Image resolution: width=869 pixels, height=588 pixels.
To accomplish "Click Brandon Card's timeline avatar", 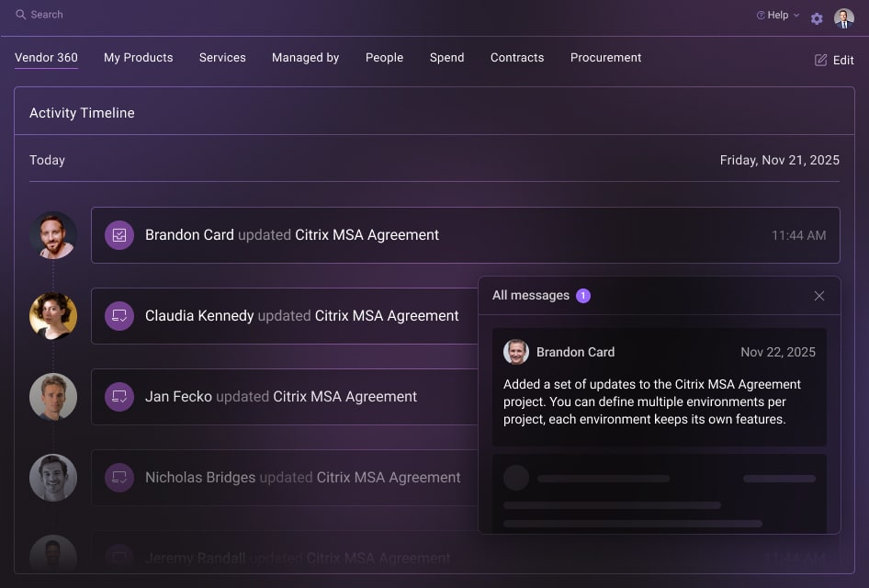I will pyautogui.click(x=52, y=235).
